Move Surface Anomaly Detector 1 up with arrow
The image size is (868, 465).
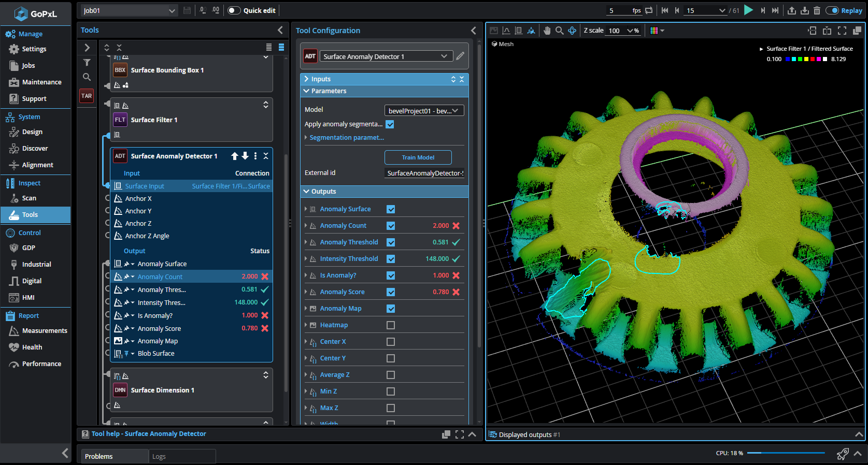(x=235, y=156)
